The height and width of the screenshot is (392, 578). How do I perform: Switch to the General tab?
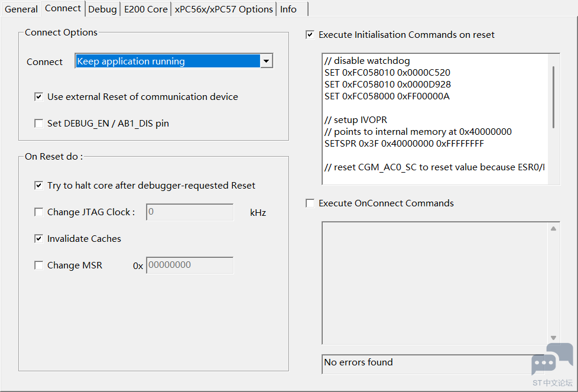(21, 9)
